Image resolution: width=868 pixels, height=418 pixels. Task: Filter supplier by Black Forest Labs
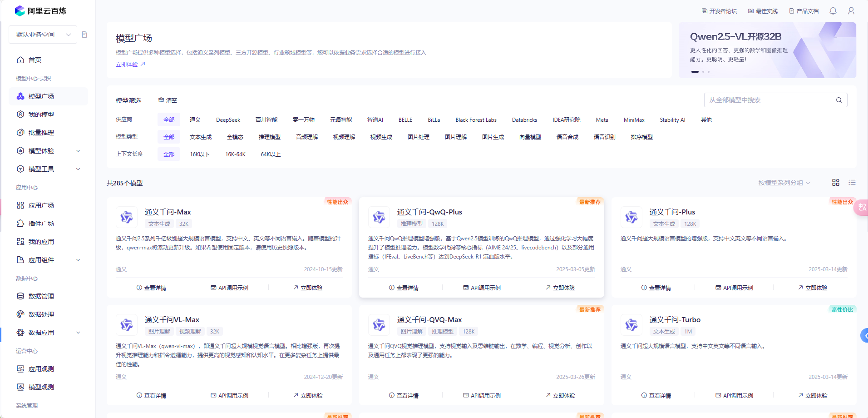(x=476, y=120)
